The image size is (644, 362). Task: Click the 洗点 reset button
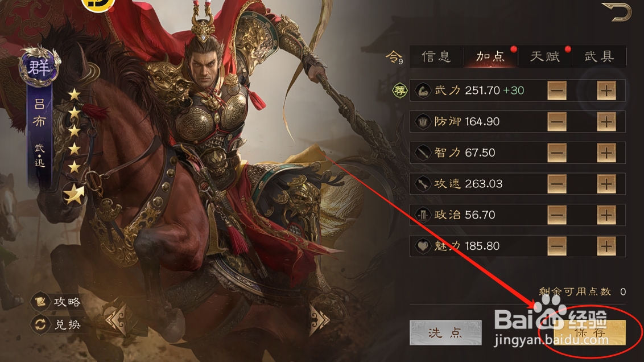tap(445, 332)
